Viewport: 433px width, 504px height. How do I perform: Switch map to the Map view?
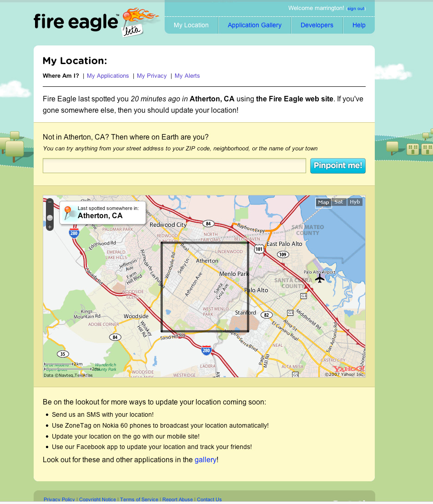(323, 202)
